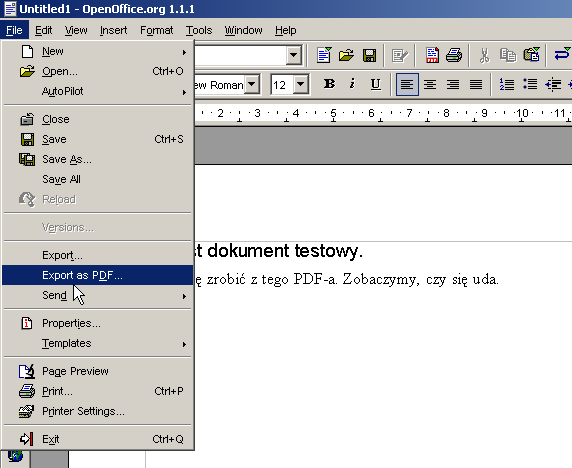Click the Undo arrow icon at toolbar edge
This screenshot has width=572, height=468.
click(563, 55)
